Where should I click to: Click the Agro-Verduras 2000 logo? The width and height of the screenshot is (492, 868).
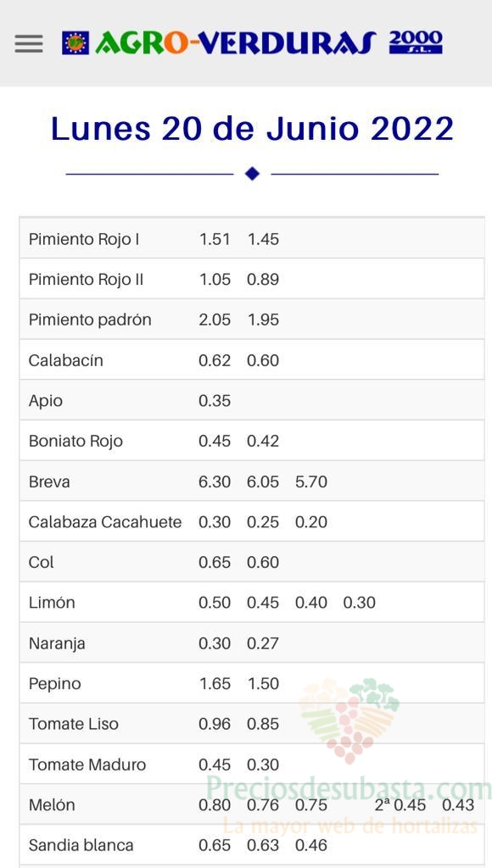click(252, 42)
